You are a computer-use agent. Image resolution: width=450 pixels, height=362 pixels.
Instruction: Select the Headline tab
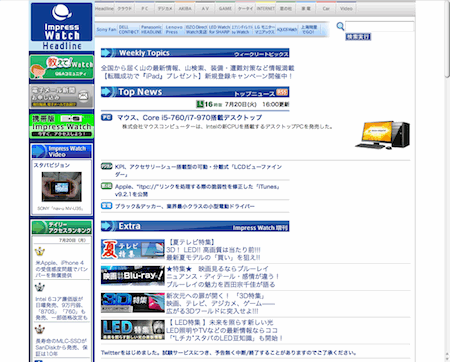[104, 8]
